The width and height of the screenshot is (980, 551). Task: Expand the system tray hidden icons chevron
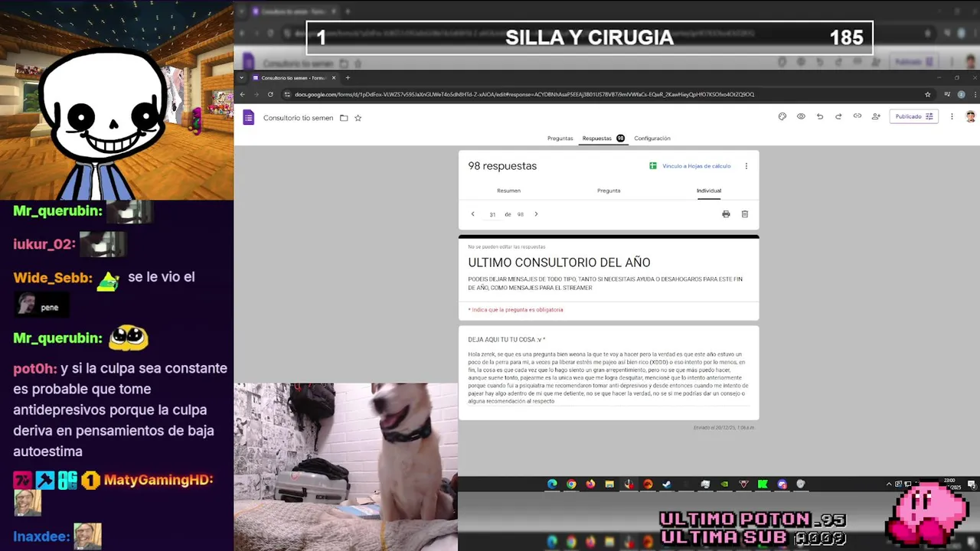click(x=889, y=484)
